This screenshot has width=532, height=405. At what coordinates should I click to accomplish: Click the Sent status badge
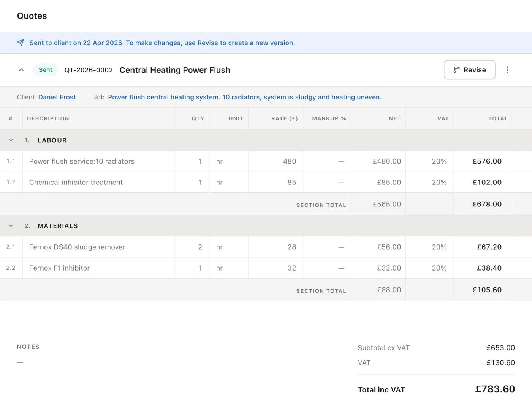pyautogui.click(x=46, y=70)
